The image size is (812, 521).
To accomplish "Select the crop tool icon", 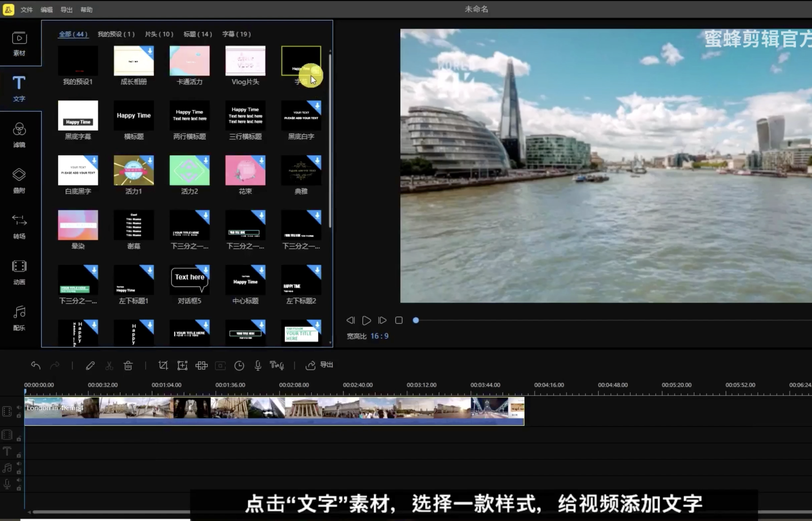I will 163,365.
